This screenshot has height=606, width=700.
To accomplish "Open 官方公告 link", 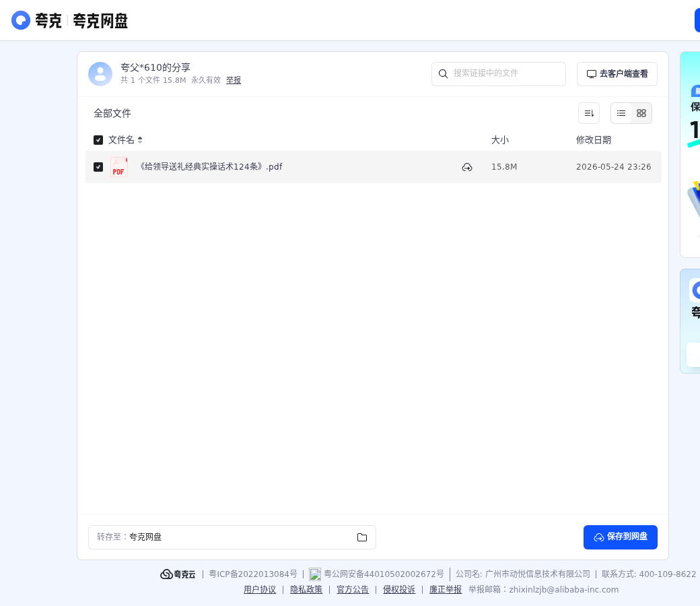I will tap(353, 589).
